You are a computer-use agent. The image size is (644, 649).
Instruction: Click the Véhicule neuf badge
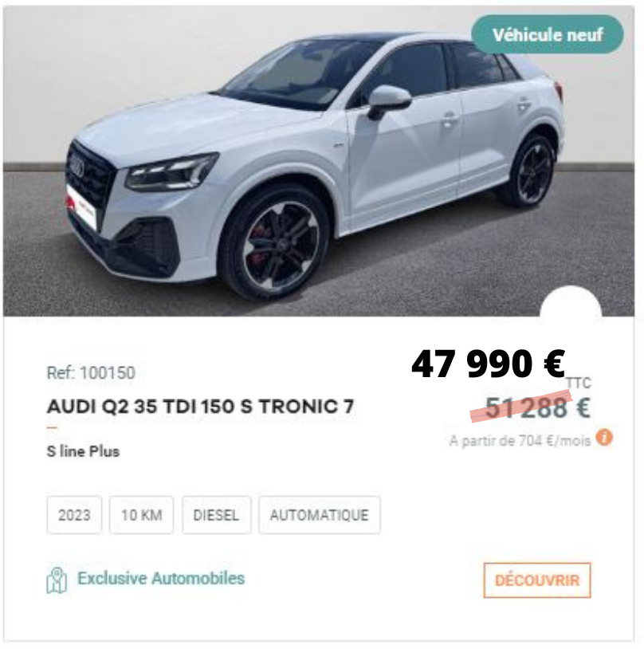[x=547, y=35]
